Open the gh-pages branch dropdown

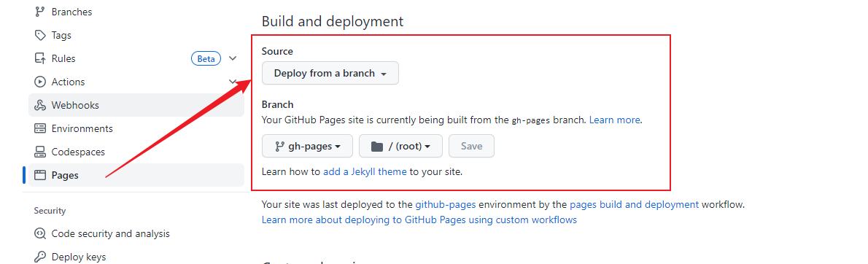pyautogui.click(x=307, y=146)
